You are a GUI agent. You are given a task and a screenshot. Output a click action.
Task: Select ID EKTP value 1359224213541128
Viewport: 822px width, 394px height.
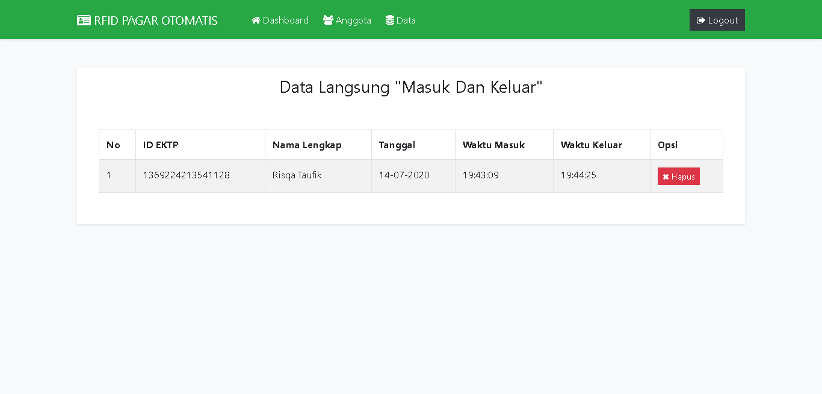[186, 175]
